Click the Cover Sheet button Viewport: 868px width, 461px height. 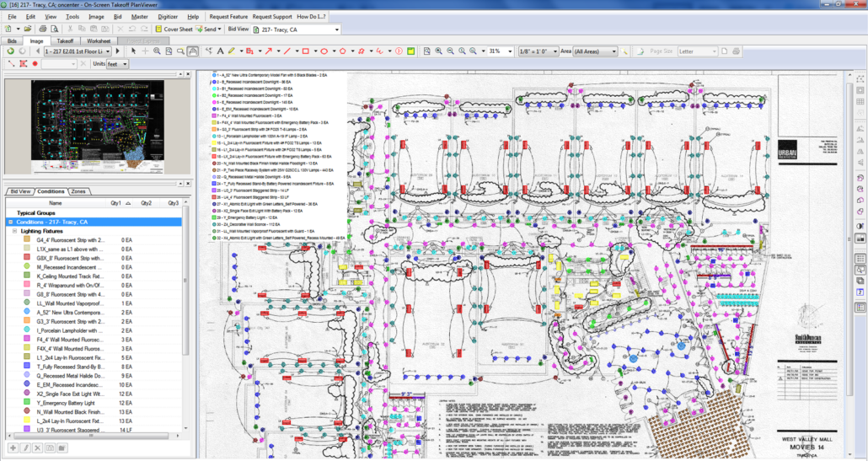click(x=174, y=29)
